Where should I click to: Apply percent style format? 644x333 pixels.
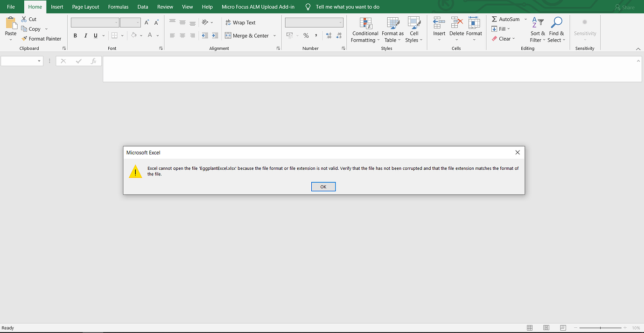[306, 35]
